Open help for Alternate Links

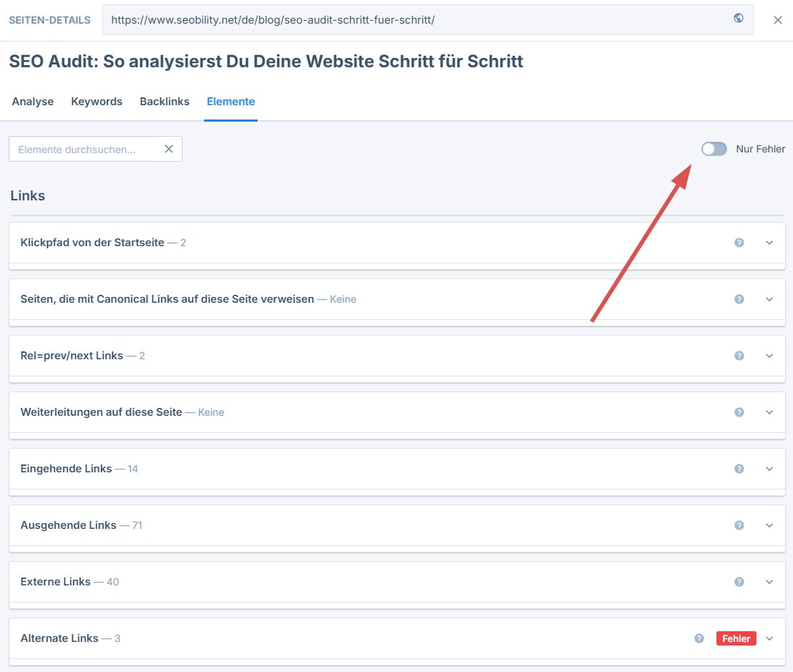point(699,638)
